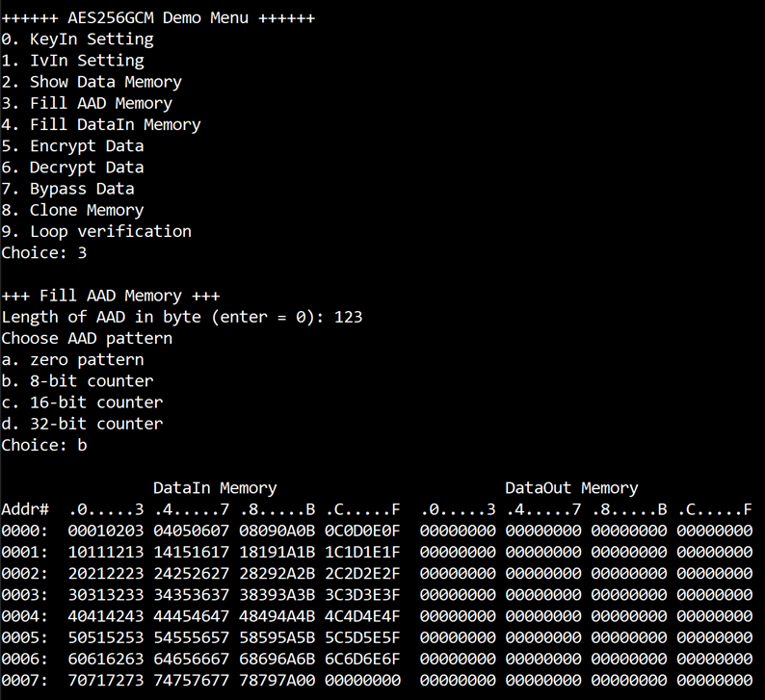Click the DataIn value '6C6D6E6F'
Screen dimensions: 765x700
tap(363, 660)
